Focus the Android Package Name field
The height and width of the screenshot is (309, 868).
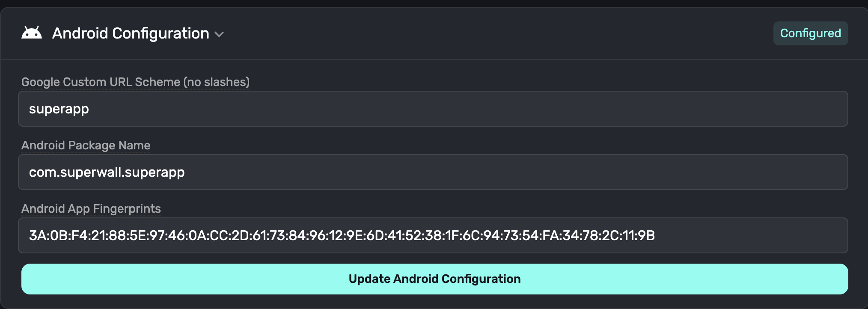433,172
